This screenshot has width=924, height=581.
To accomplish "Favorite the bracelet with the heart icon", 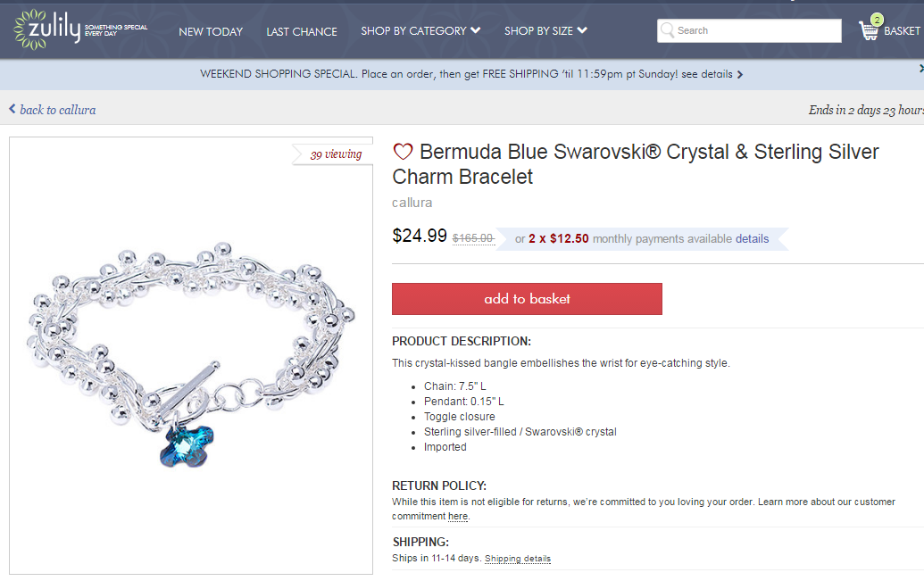I will click(403, 153).
